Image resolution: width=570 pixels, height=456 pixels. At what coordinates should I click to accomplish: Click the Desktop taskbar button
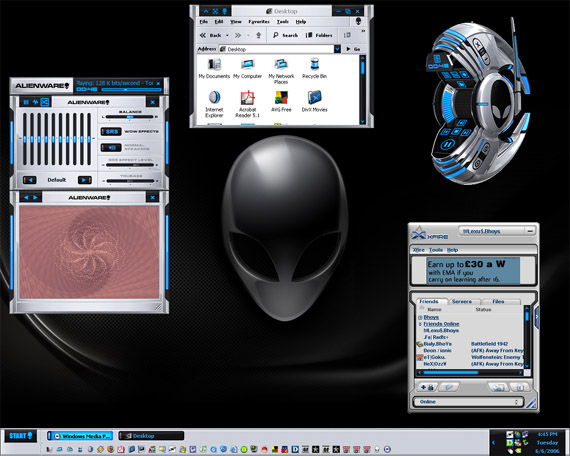(x=151, y=436)
